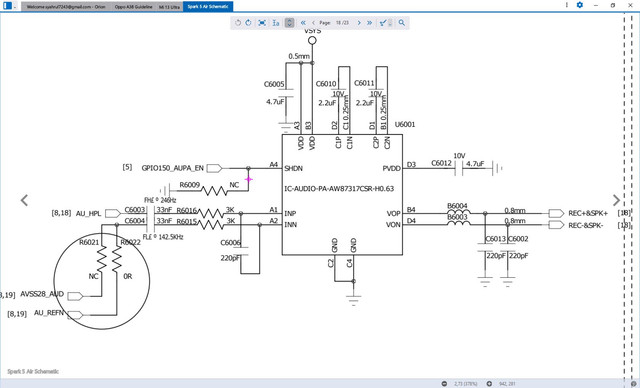Select resistor label R6021

pyautogui.click(x=89, y=242)
